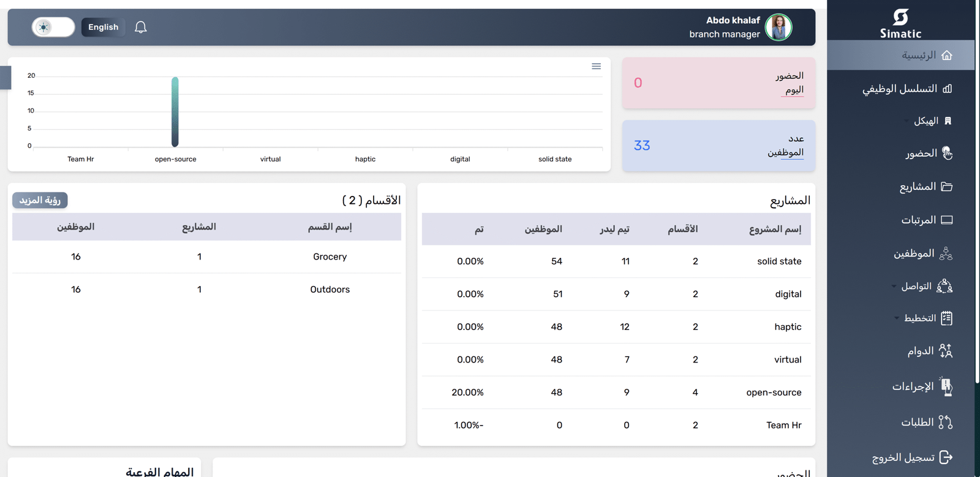The height and width of the screenshot is (477, 980).
Task: Open the chart hamburger menu icon
Action: pyautogui.click(x=596, y=66)
